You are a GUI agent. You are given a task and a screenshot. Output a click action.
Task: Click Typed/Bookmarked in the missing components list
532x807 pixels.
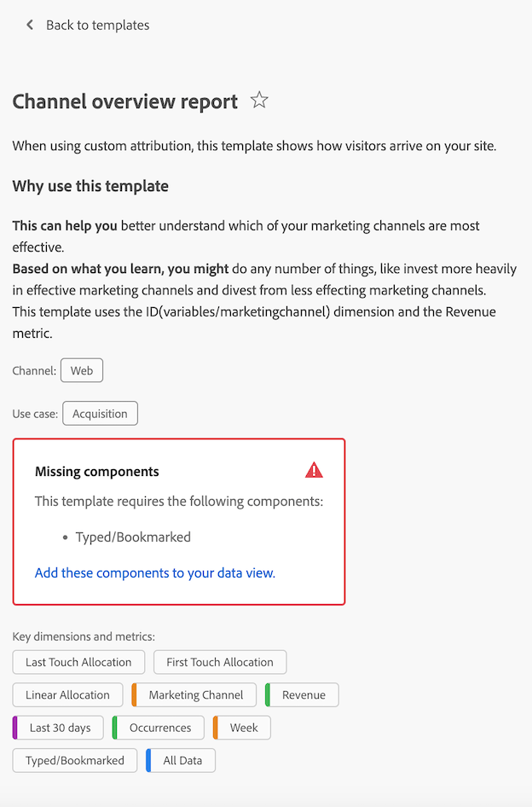[x=133, y=537]
